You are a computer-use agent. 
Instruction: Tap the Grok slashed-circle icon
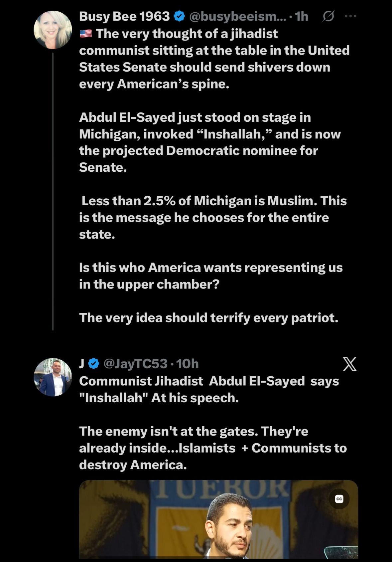[328, 16]
